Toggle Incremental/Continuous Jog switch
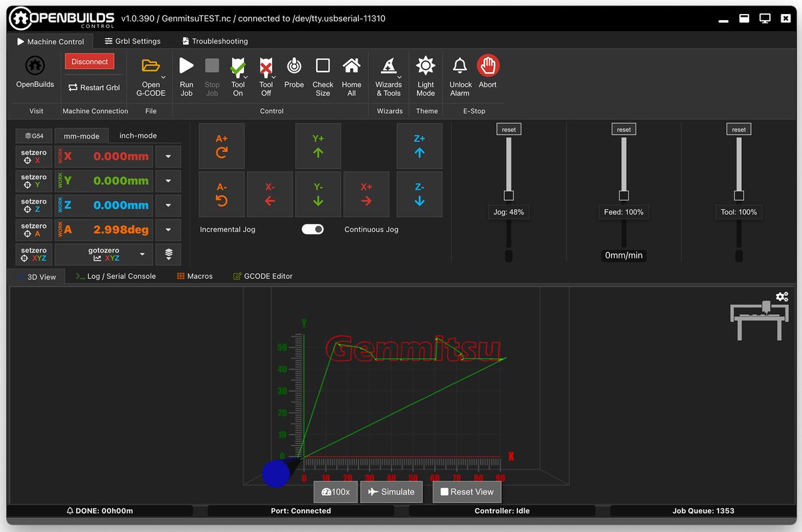 coord(313,229)
